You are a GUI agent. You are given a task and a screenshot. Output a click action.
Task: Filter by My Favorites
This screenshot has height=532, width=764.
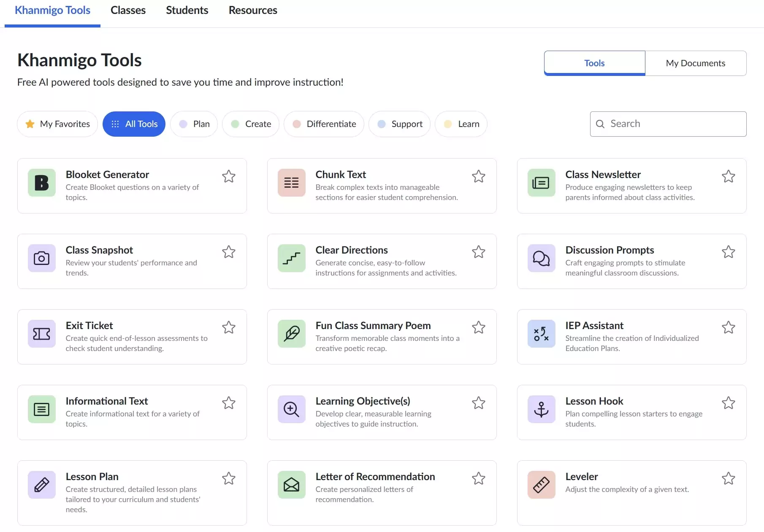coord(57,124)
